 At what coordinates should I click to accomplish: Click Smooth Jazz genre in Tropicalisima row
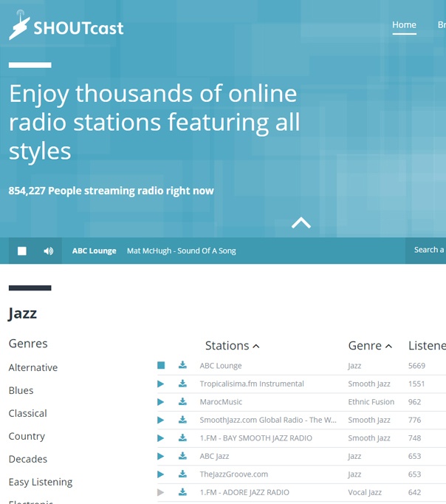369,384
